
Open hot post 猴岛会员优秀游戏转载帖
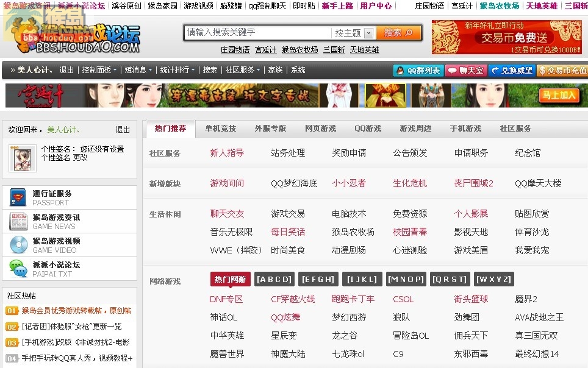point(76,311)
